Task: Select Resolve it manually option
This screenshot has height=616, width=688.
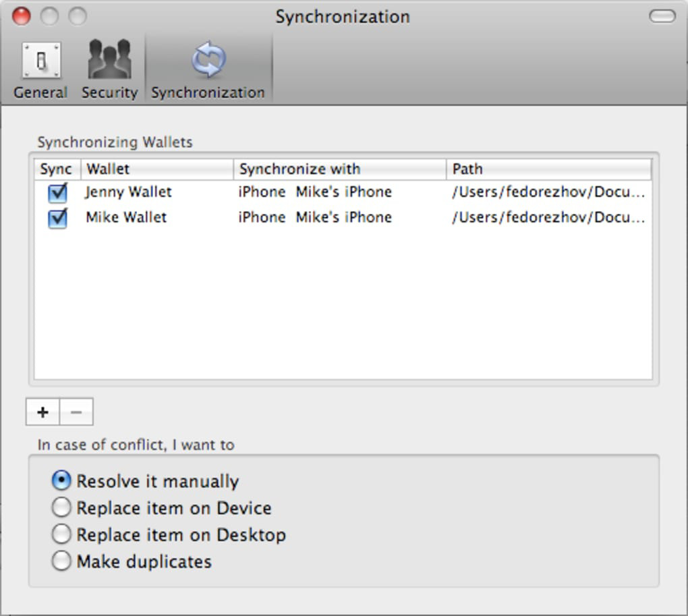Action: coord(61,480)
